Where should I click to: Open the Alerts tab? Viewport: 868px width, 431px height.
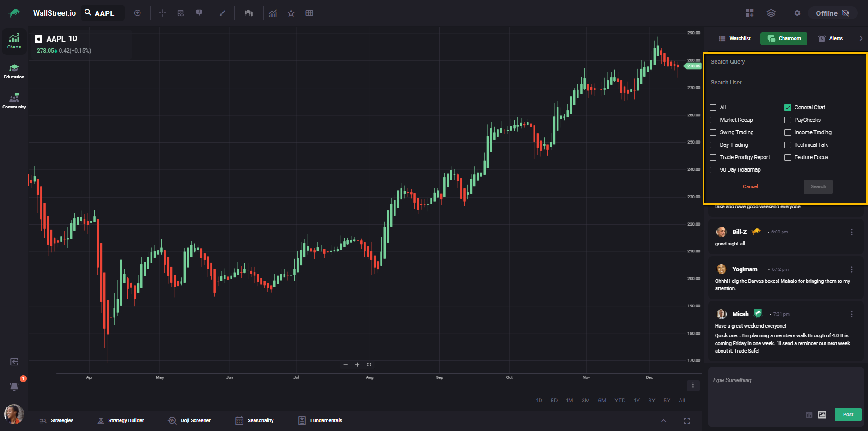tap(830, 38)
